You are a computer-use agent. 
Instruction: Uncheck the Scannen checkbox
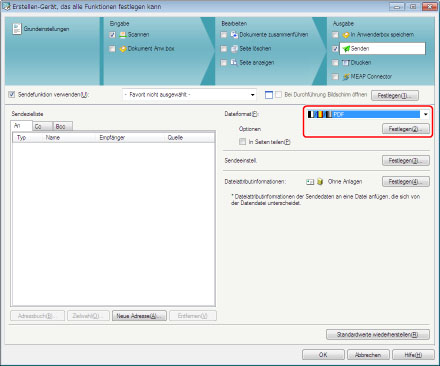112,35
